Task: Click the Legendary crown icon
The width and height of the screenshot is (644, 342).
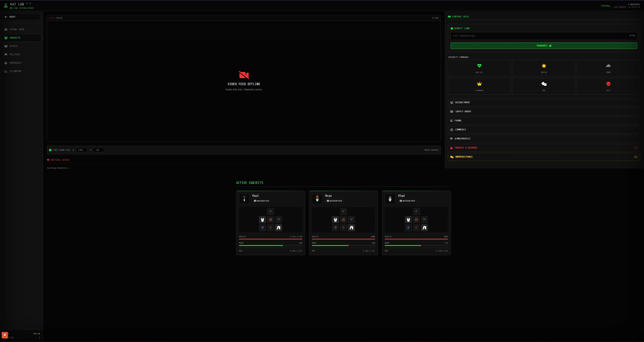Action: pyautogui.click(x=479, y=84)
